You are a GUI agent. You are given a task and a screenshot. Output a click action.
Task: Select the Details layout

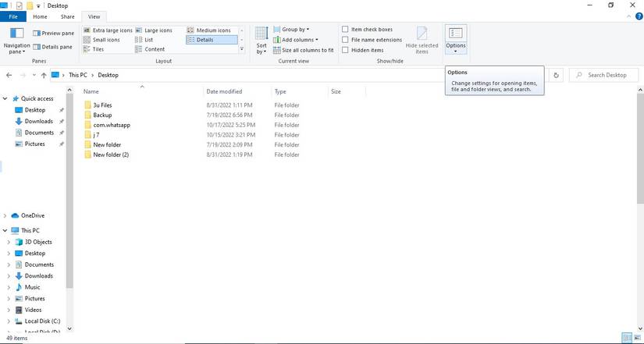click(212, 40)
